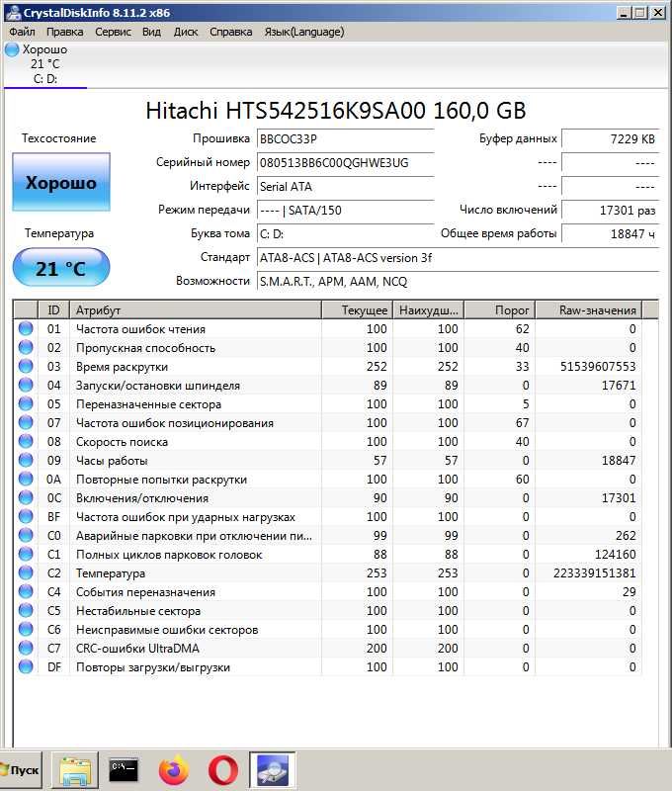672x791 pixels.
Task: Click the Наихудш... column header
Action: point(429,309)
